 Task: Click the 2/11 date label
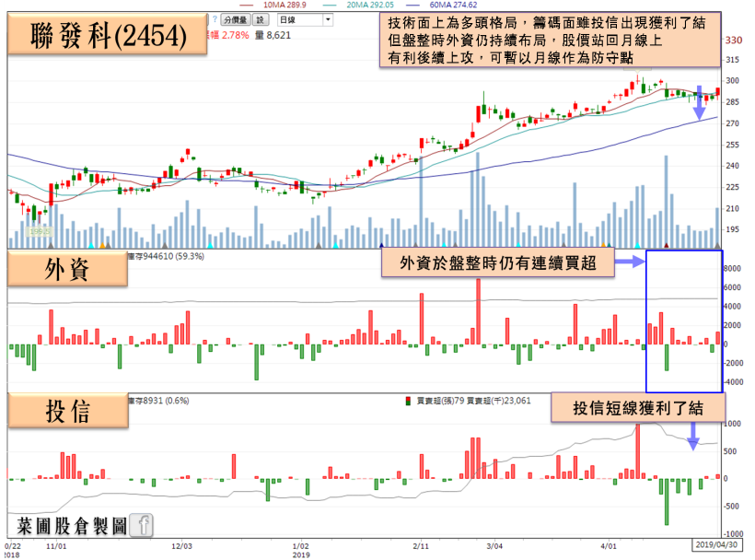pyautogui.click(x=421, y=546)
